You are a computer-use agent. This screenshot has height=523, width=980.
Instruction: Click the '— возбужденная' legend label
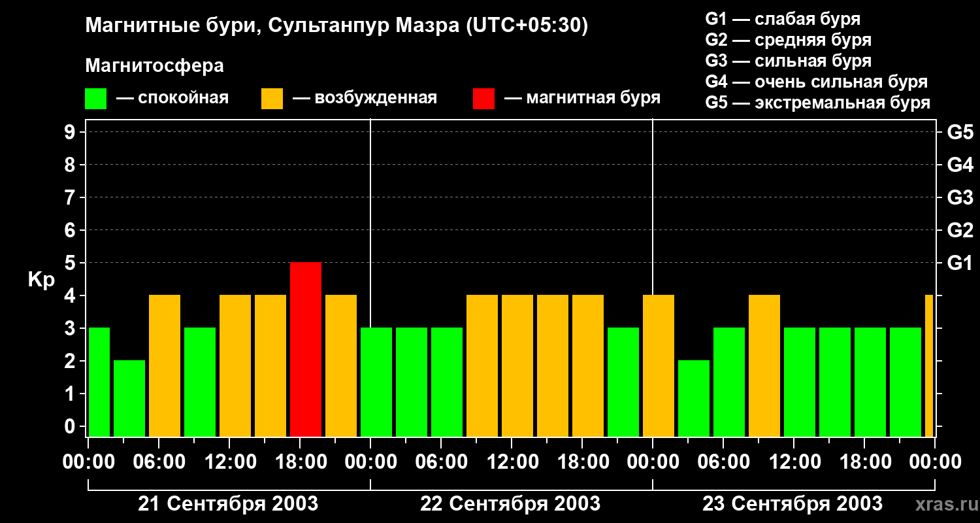click(x=364, y=98)
